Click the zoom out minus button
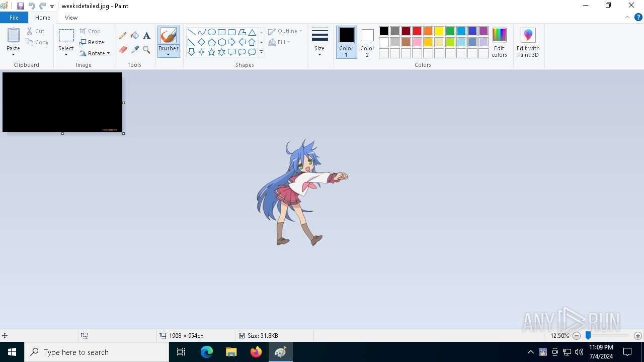Screen dimensions: 644x362 click(x=577, y=336)
